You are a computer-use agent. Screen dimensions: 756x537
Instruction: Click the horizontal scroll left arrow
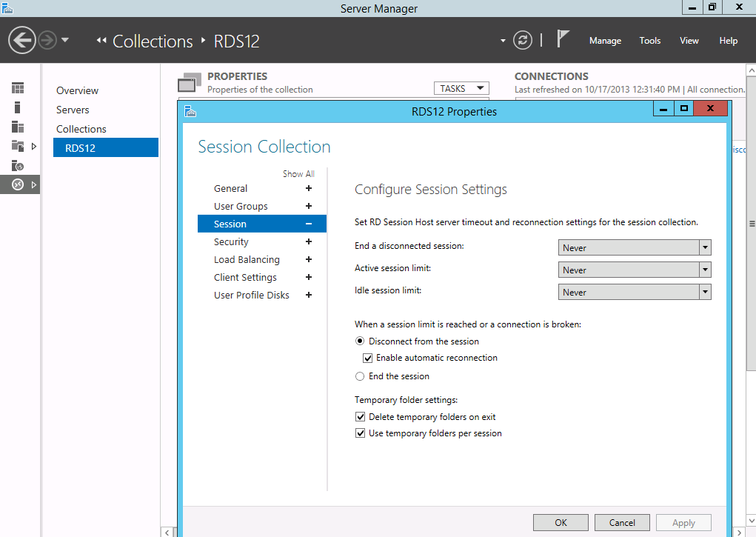(167, 532)
